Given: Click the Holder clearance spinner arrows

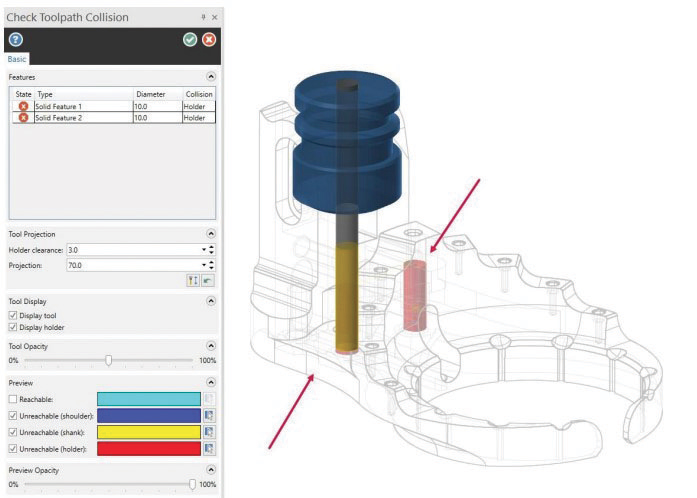Looking at the screenshot, I should [212, 250].
